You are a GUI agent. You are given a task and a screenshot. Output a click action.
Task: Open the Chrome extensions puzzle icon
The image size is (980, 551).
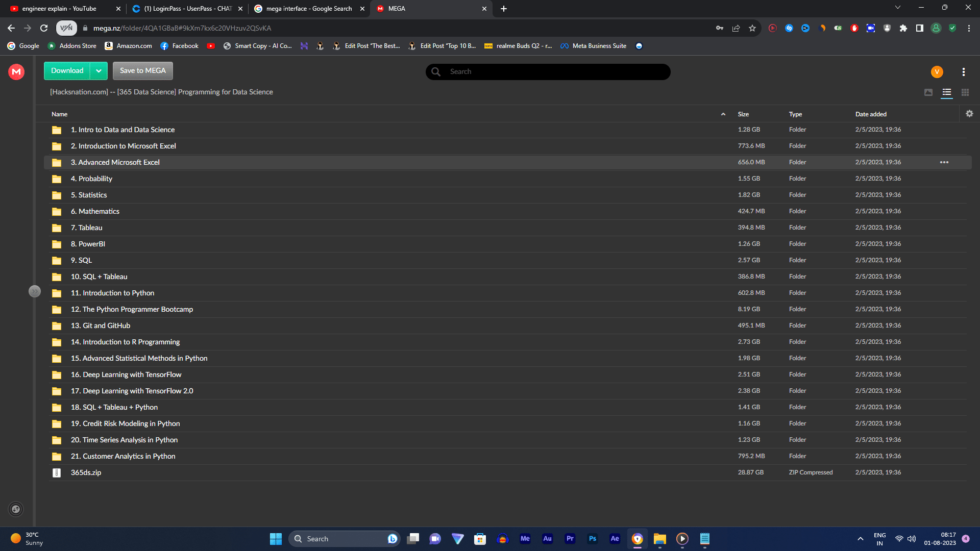(x=903, y=28)
